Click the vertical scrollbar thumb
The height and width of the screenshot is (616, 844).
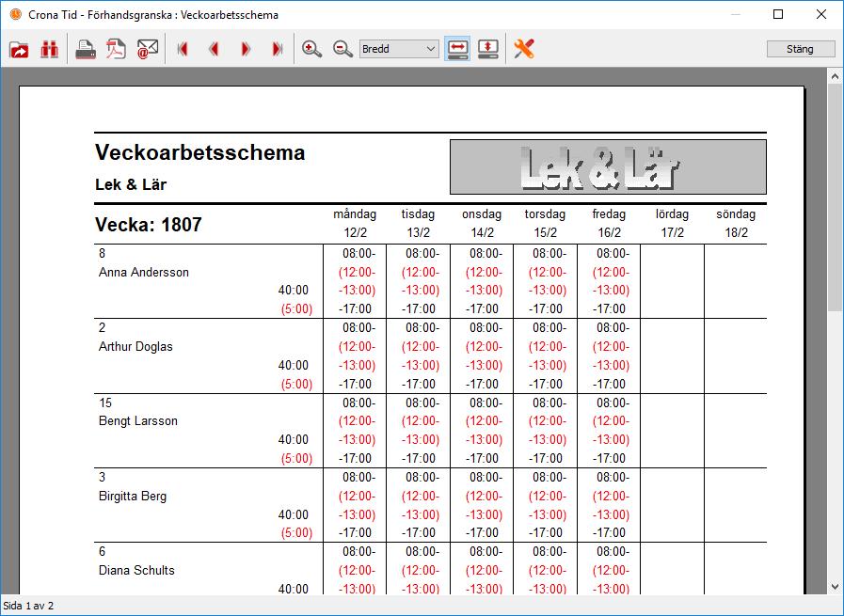click(x=835, y=197)
